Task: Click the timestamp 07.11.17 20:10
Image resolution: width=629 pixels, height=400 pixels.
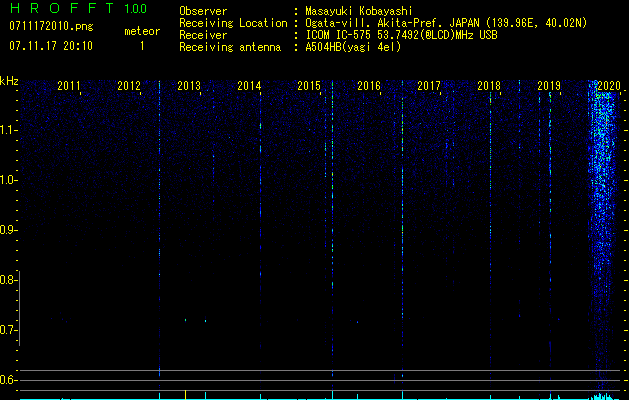Action: (51, 46)
